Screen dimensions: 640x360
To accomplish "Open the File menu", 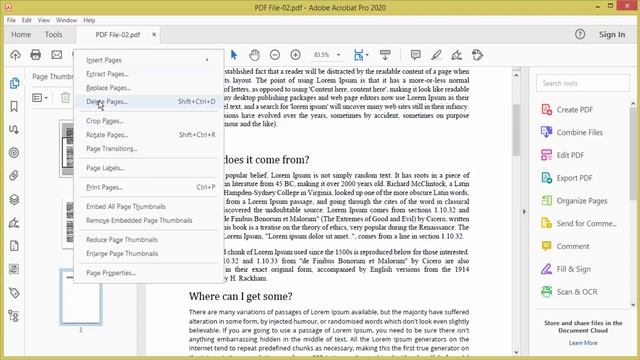I will point(11,20).
